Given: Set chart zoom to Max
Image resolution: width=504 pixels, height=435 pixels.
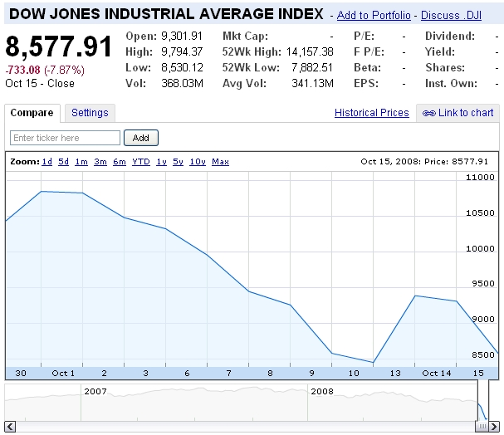Looking at the screenshot, I should [220, 162].
